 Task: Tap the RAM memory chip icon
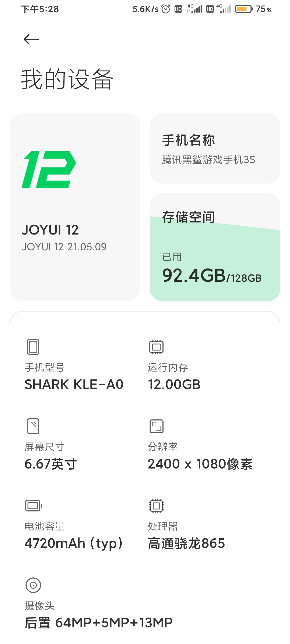[x=156, y=347]
